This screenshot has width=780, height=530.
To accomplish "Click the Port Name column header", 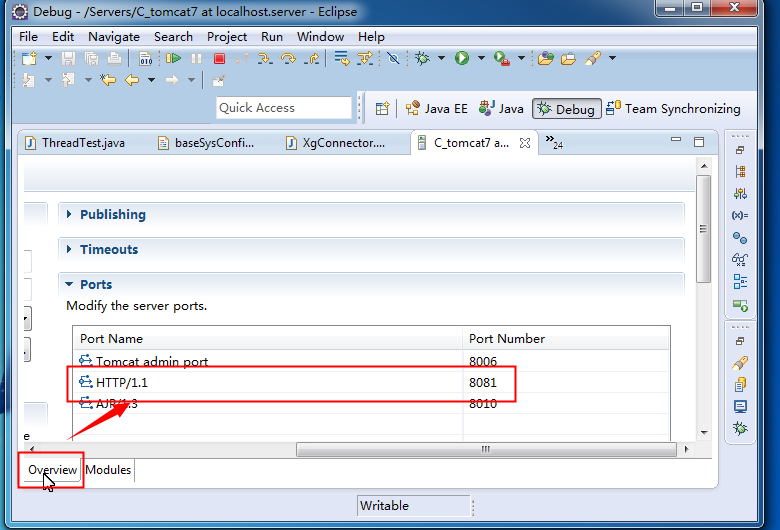I will [x=268, y=338].
